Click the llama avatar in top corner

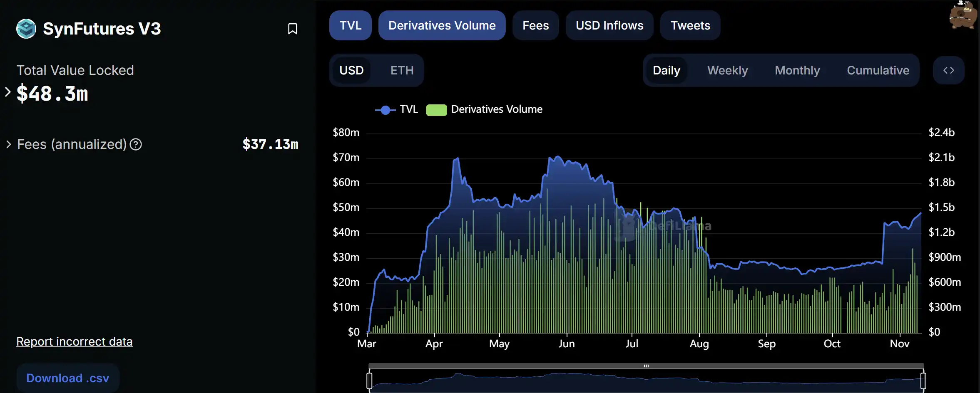963,15
